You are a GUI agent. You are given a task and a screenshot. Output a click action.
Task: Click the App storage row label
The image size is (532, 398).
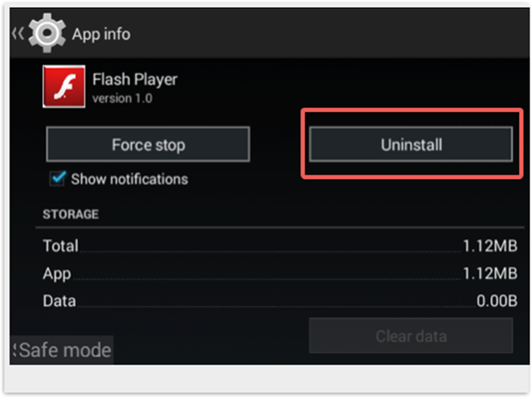coord(57,274)
